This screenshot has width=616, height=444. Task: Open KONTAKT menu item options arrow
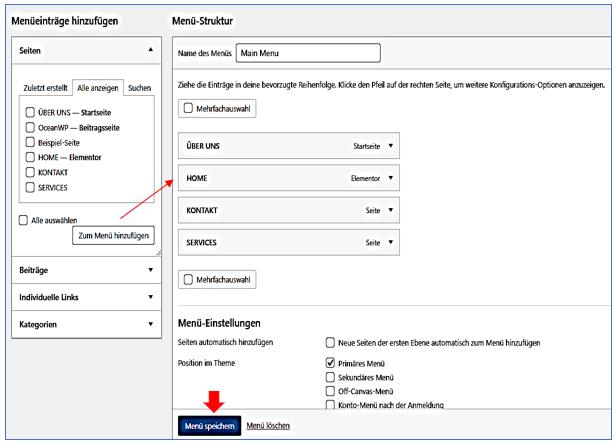pos(391,211)
